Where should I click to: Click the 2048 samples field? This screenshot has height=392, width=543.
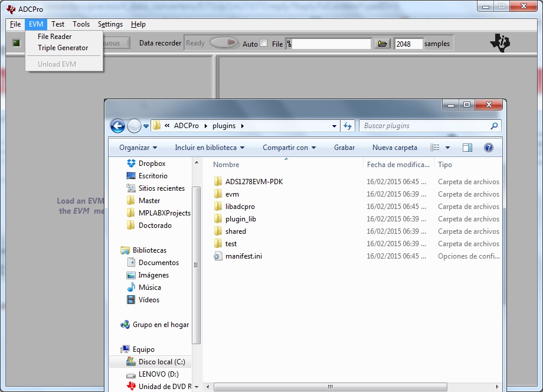tap(408, 44)
